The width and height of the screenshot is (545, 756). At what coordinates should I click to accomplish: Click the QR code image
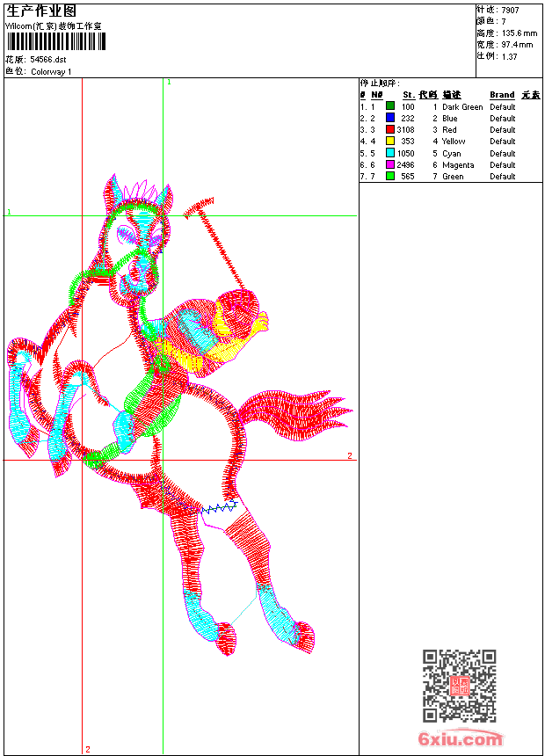460,686
